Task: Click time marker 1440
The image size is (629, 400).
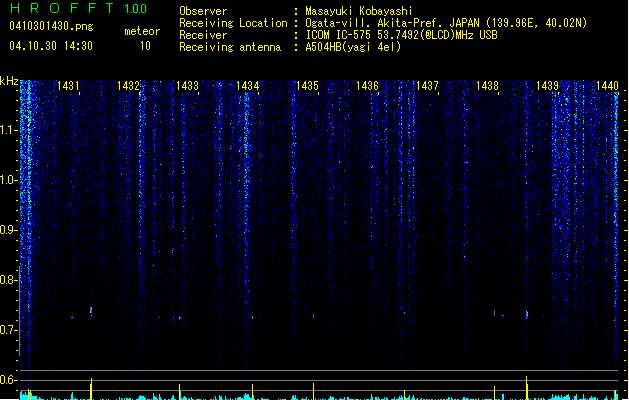Action: [607, 85]
